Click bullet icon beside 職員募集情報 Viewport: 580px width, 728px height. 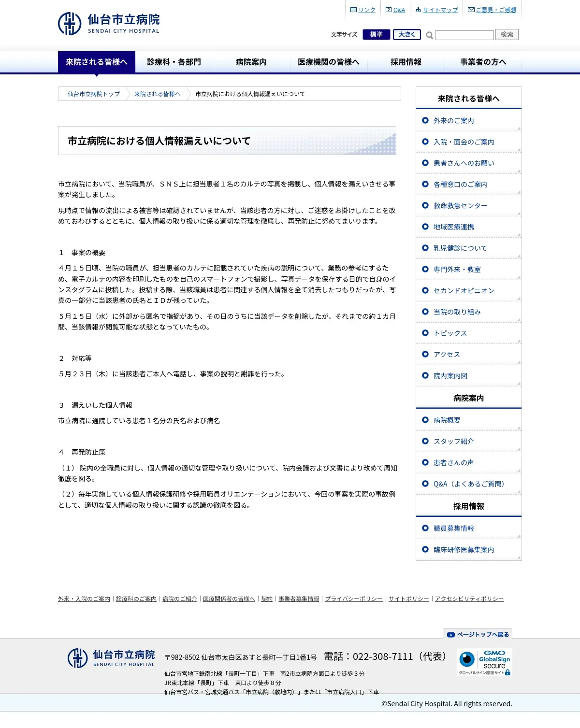click(425, 528)
